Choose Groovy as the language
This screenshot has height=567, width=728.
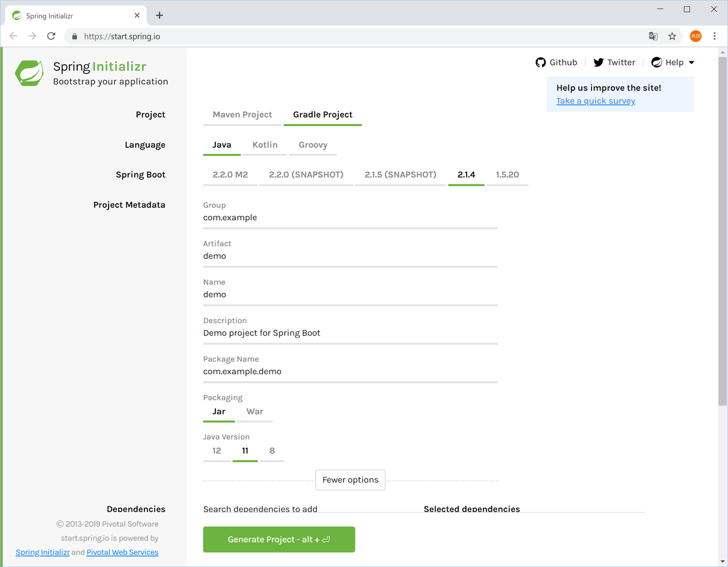(x=313, y=145)
